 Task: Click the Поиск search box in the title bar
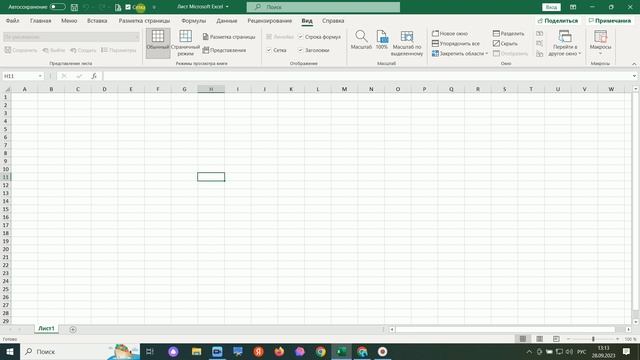point(323,7)
